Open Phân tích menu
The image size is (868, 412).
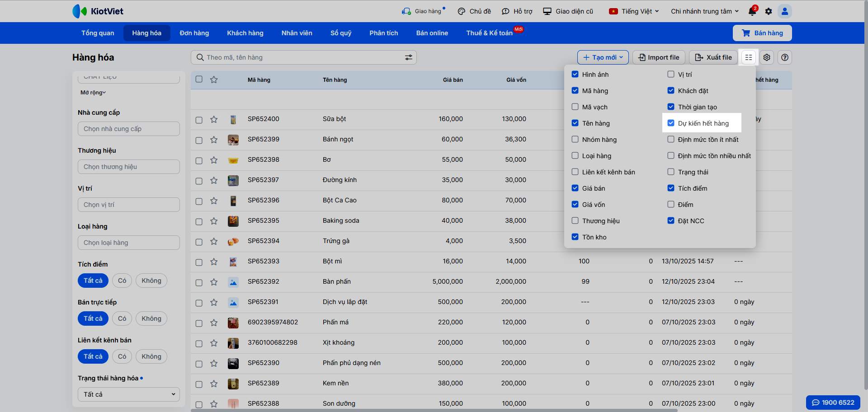pyautogui.click(x=384, y=33)
